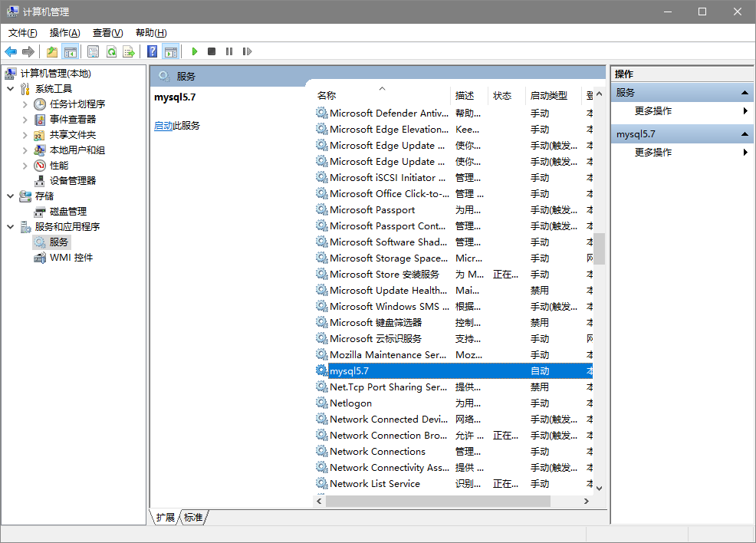The height and width of the screenshot is (543, 756).
Task: Click the Forward arrow toolbar icon
Action: point(28,51)
